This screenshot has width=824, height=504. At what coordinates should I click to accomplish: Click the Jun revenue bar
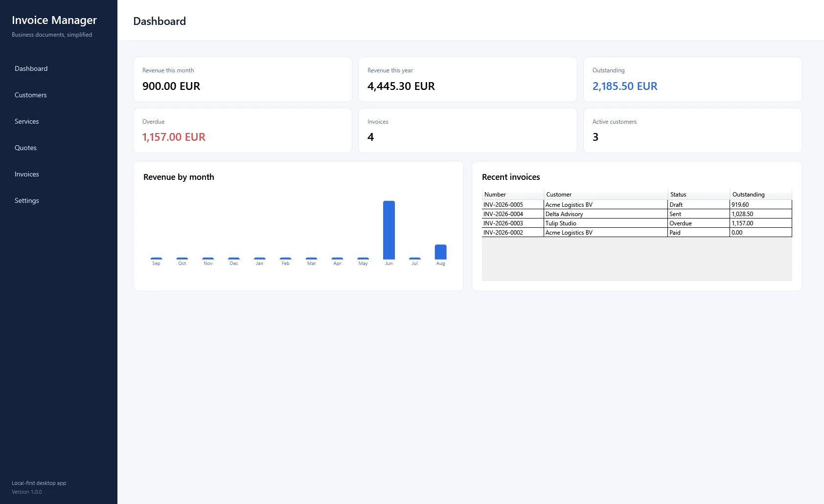point(389,230)
